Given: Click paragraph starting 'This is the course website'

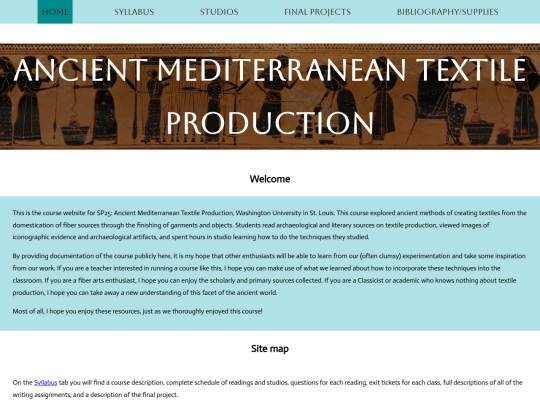Looking at the screenshot, I should click(x=270, y=225).
